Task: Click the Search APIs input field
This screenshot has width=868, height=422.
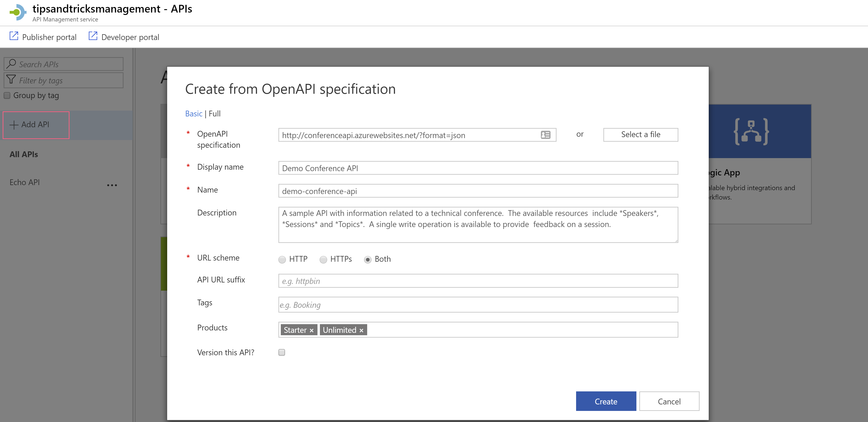Action: (64, 64)
